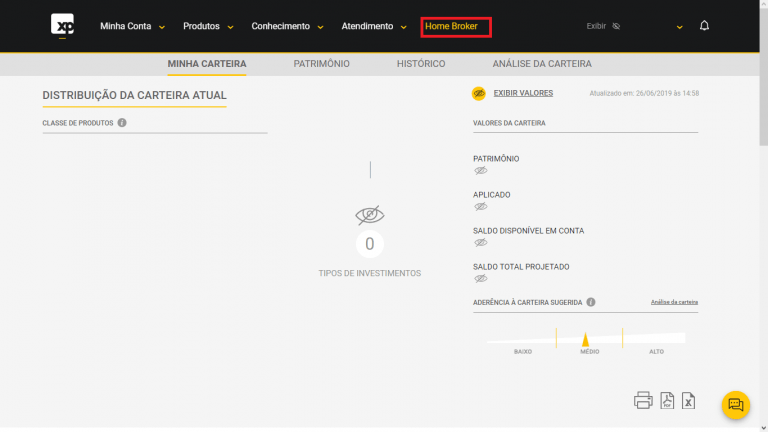Click the XP logo
This screenshot has width=768, height=432.
tap(62, 24)
